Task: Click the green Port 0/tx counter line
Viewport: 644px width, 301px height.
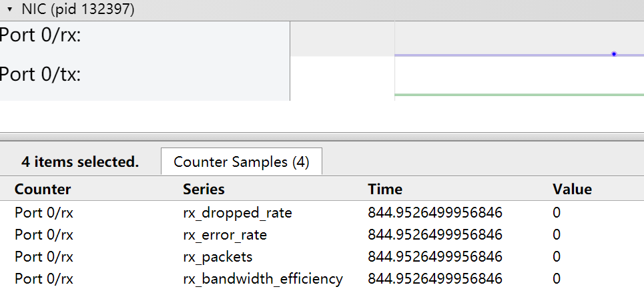Action: 519,95
